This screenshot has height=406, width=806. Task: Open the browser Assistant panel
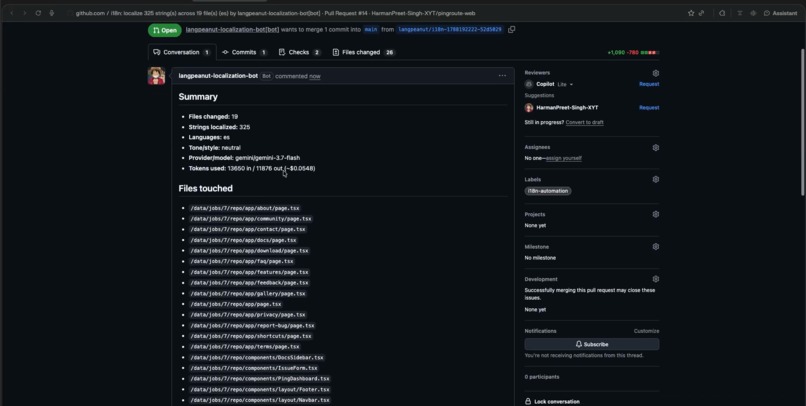coord(780,13)
